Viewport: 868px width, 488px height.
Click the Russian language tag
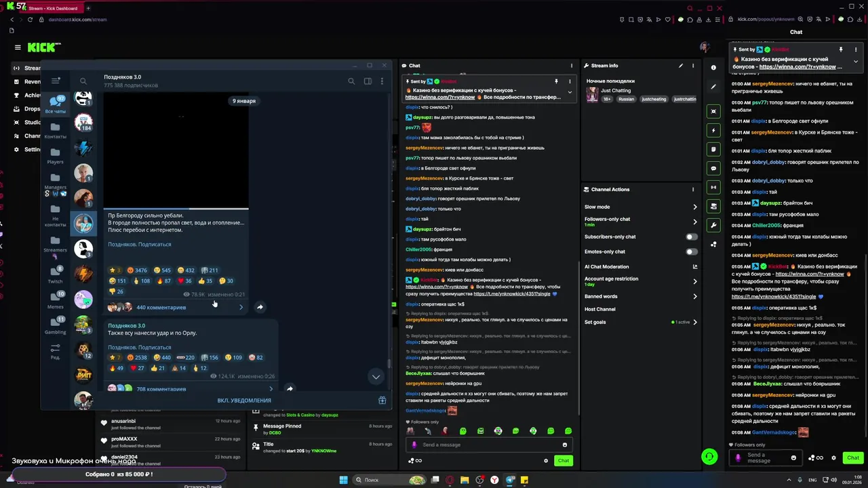pyautogui.click(x=626, y=99)
